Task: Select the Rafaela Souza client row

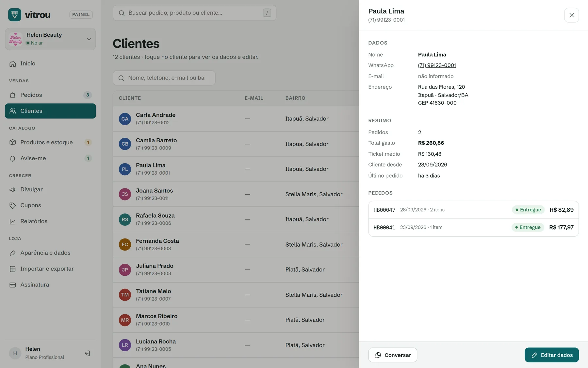Action: [x=236, y=219]
